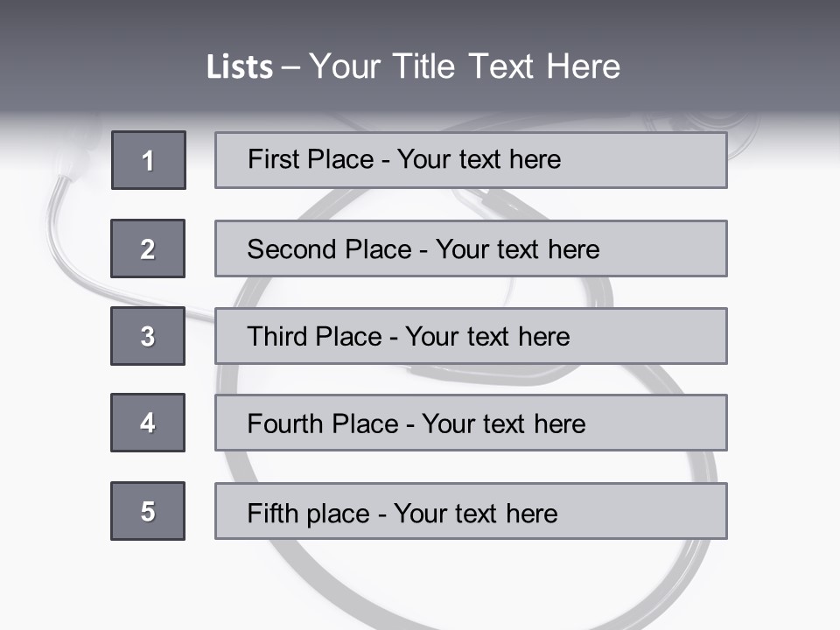This screenshot has width=840, height=630.
Task: Click 'Your text here' in Fifth place bar
Action: pyautogui.click(x=475, y=513)
